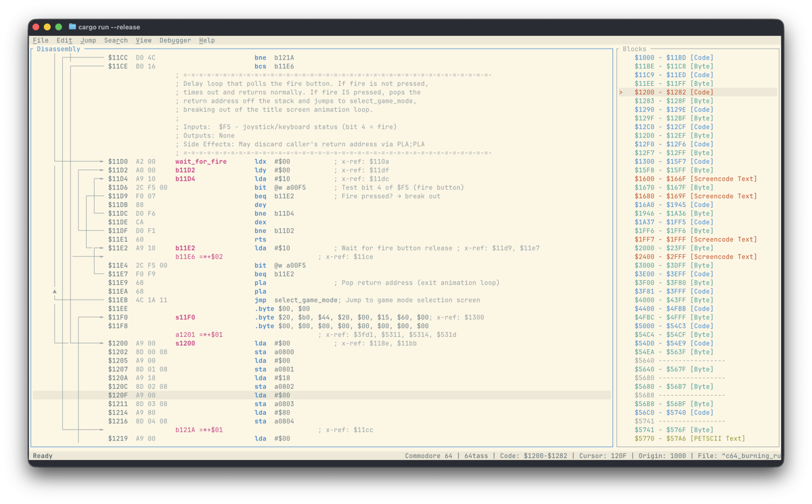Click the b11D4 label
812x504 pixels.
point(185,179)
